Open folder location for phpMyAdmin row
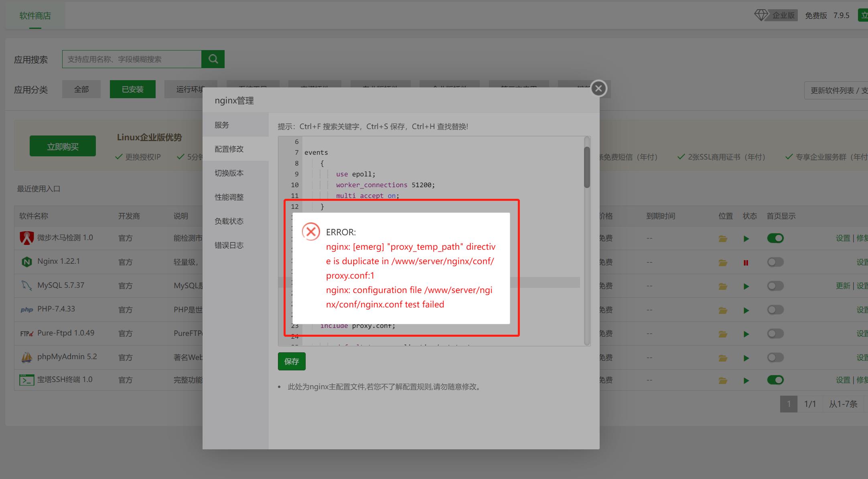 (x=723, y=358)
